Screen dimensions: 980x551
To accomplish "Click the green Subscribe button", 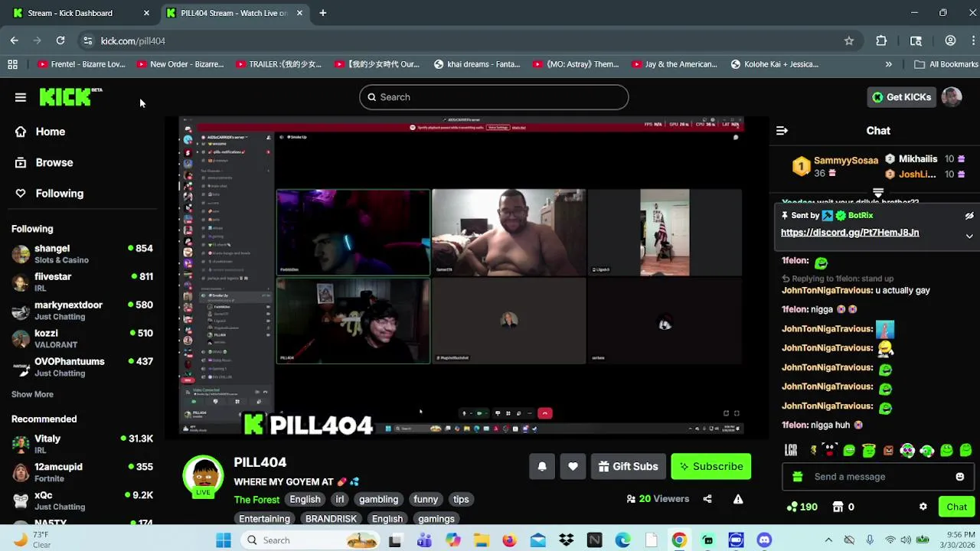I will coord(710,466).
